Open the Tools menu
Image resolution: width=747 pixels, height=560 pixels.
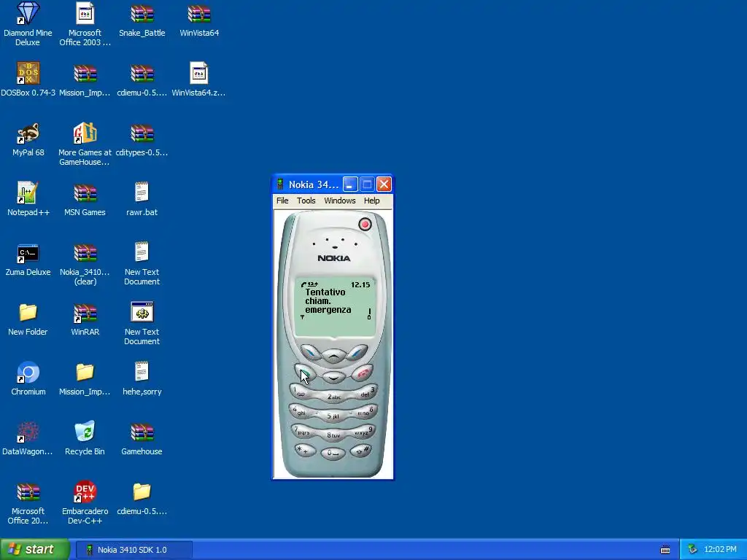coord(306,201)
